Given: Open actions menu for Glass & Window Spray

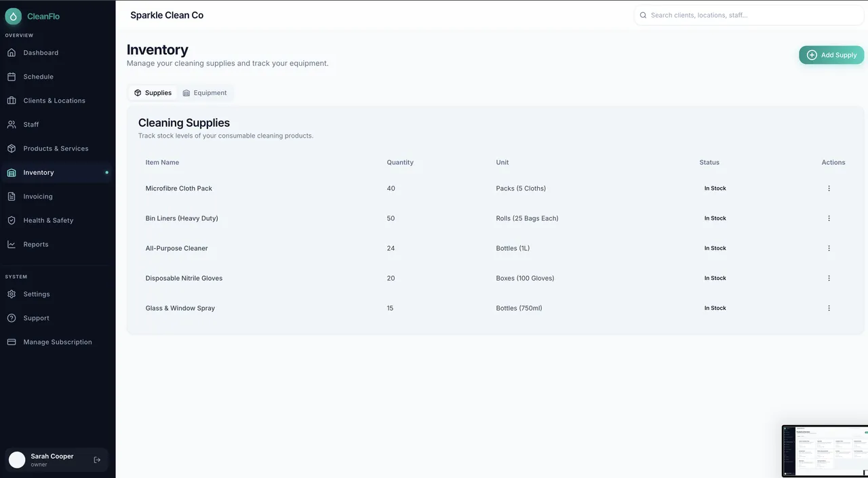Looking at the screenshot, I should tap(829, 308).
